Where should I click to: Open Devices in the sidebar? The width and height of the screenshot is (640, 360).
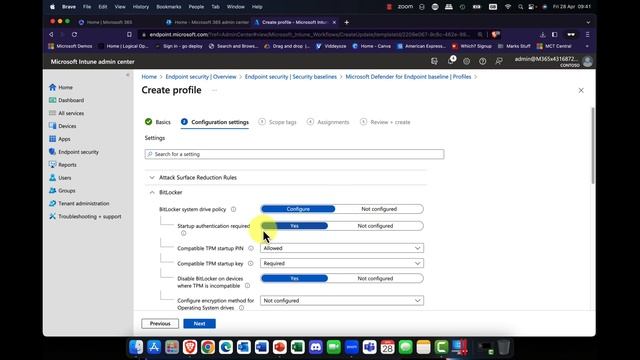(62, 126)
